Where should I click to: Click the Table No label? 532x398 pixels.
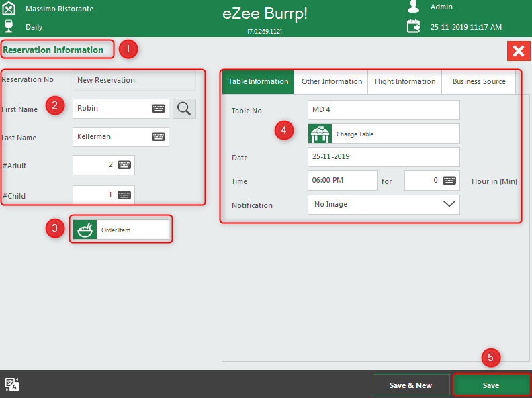(x=247, y=111)
